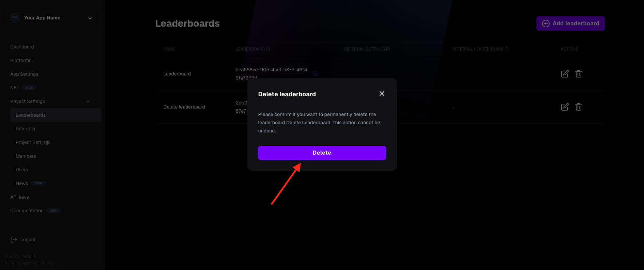Image resolution: width=644 pixels, height=270 pixels.
Task: Collapse the Project Settings chevron
Action: [88, 101]
